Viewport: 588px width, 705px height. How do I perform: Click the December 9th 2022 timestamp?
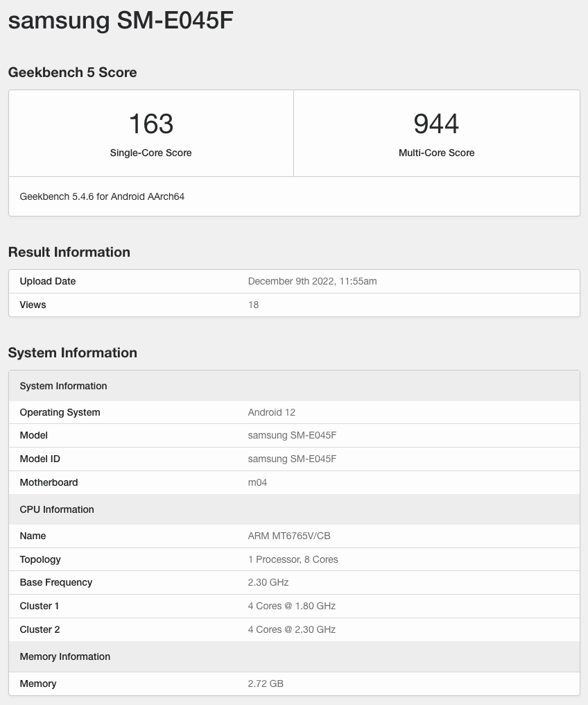[x=312, y=281]
